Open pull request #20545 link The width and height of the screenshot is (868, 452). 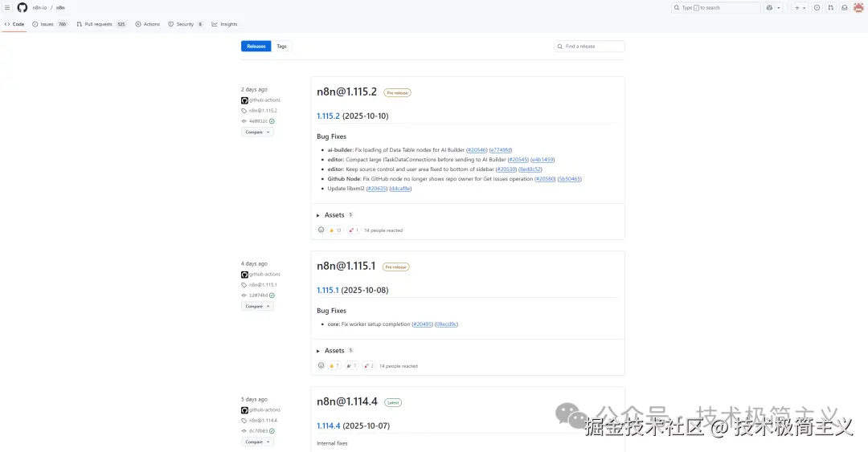(x=518, y=160)
